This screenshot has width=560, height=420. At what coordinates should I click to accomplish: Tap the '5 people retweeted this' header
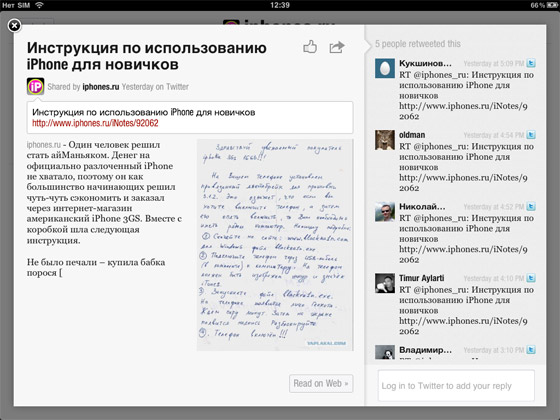[418, 44]
